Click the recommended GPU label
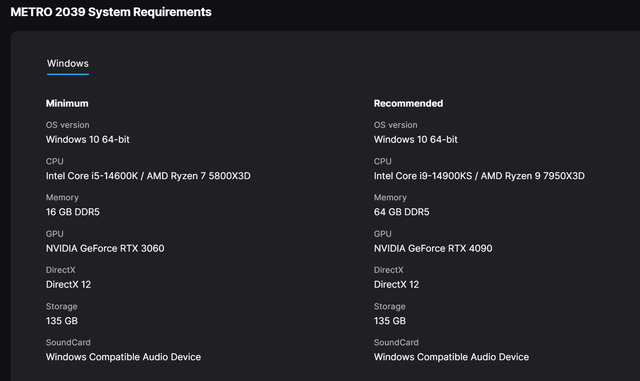Image resolution: width=640 pixels, height=381 pixels. click(382, 234)
